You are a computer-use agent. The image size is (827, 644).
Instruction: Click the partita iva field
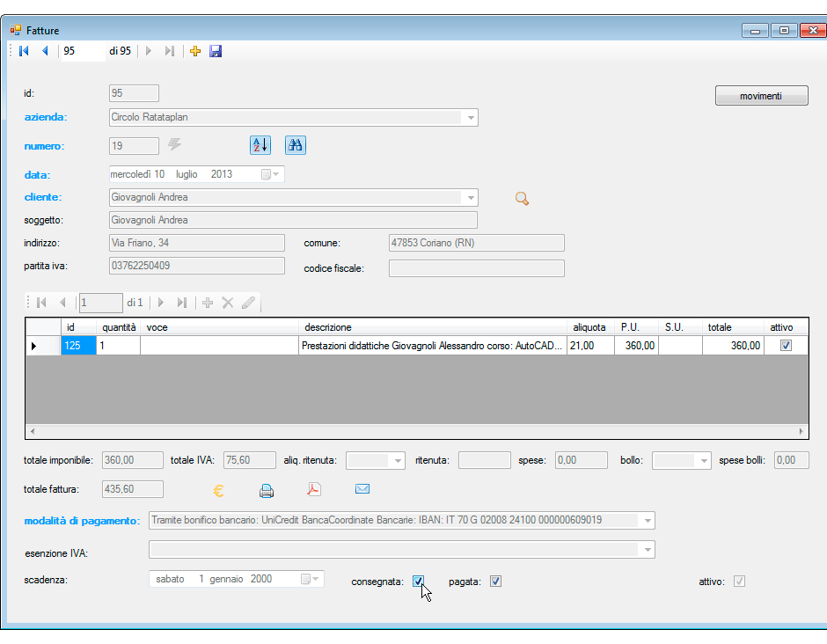(197, 266)
